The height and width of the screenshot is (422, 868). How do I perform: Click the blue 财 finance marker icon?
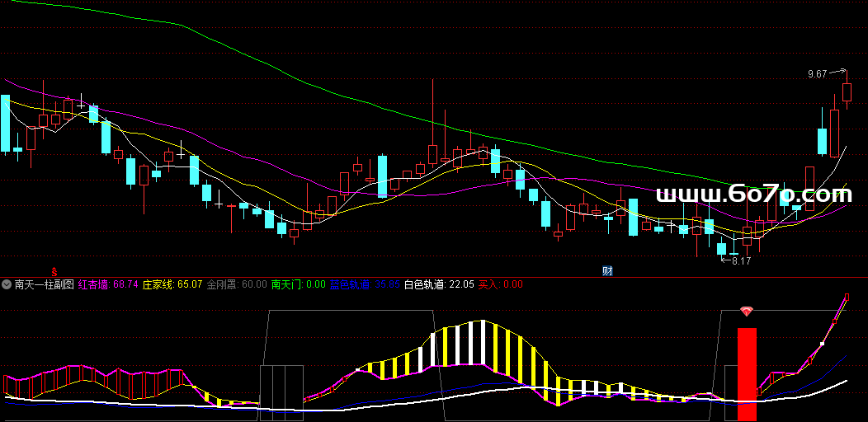tap(607, 270)
